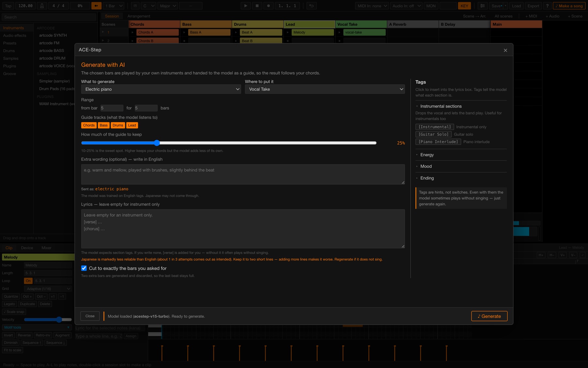
Task: Open the 1 Bar quantization dropdown
Action: 114,6
